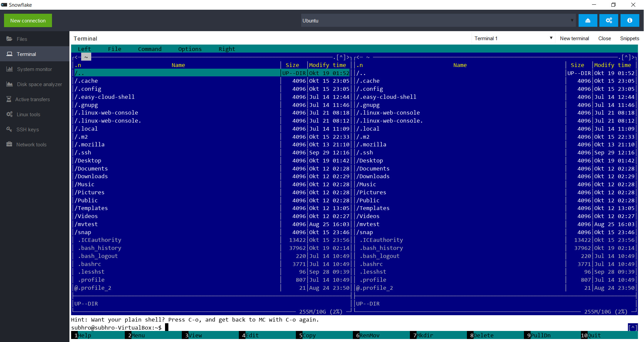Open System monitor from sidebar

coord(35,69)
